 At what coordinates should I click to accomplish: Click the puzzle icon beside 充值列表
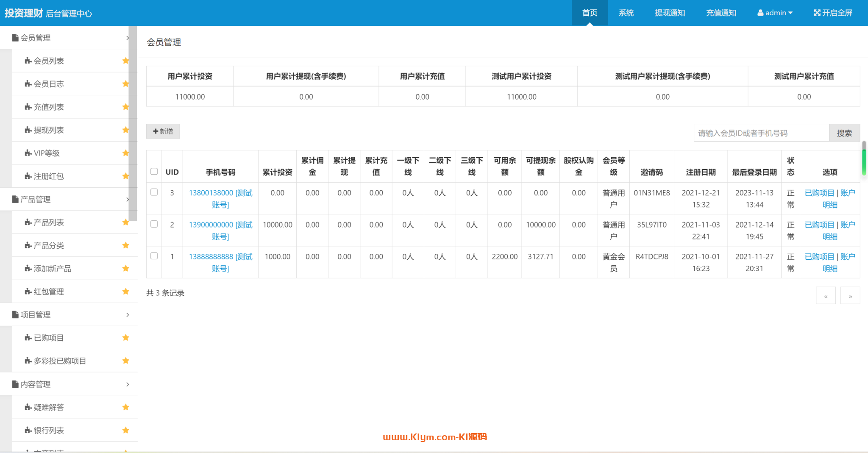(28, 107)
